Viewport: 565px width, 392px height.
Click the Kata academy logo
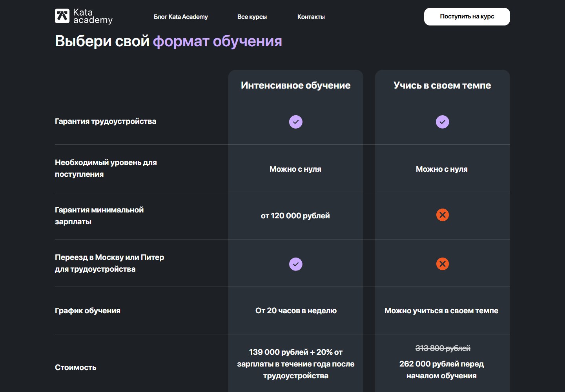pyautogui.click(x=84, y=16)
